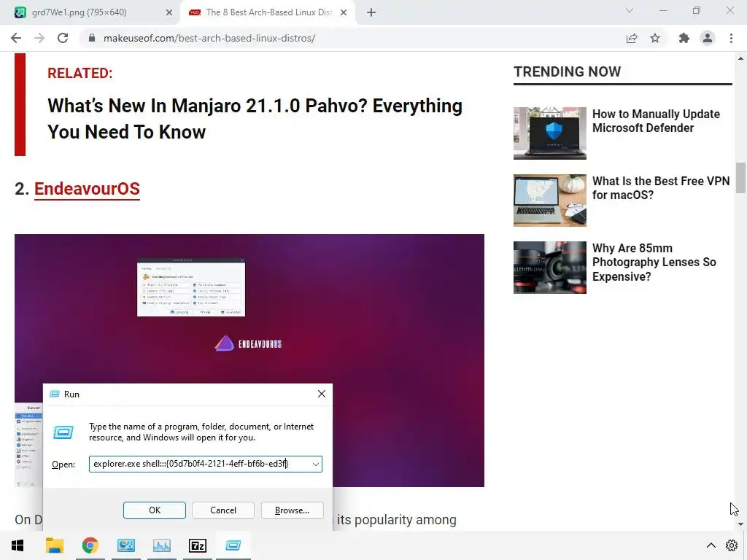Open a new tab with plus button
747x560 pixels.
pos(371,12)
